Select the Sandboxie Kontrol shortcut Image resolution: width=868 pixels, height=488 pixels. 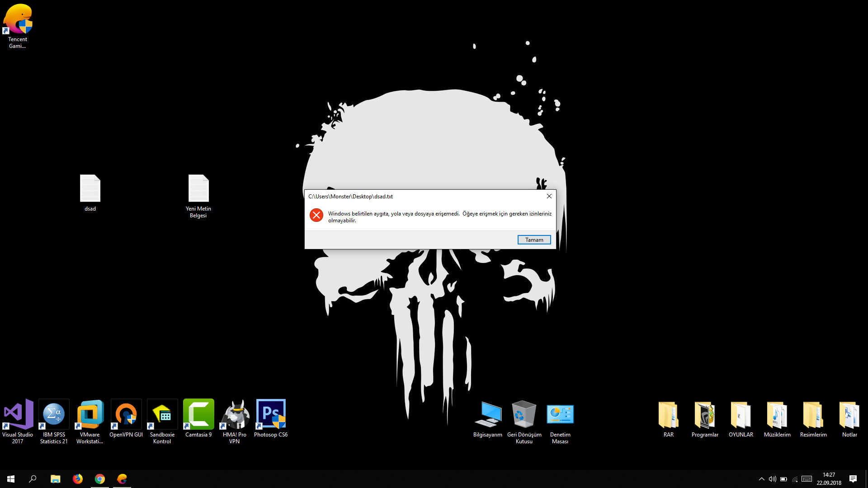(x=162, y=421)
